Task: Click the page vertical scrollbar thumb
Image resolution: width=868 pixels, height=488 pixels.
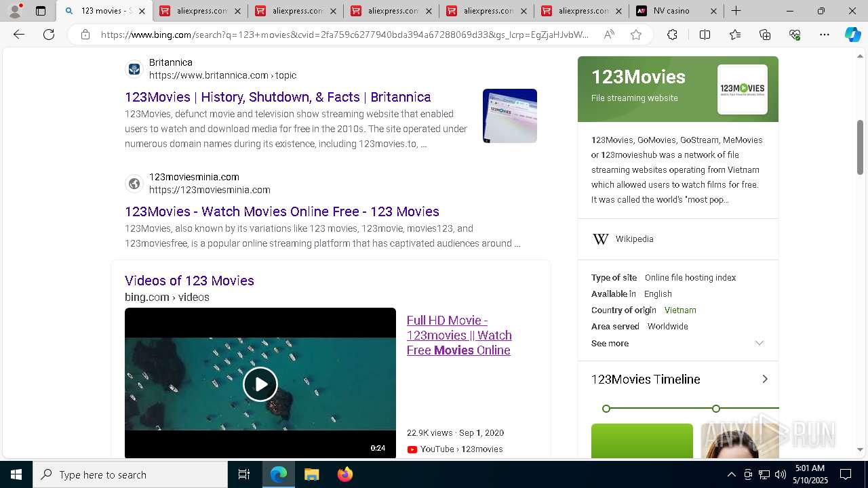Action: [861, 147]
